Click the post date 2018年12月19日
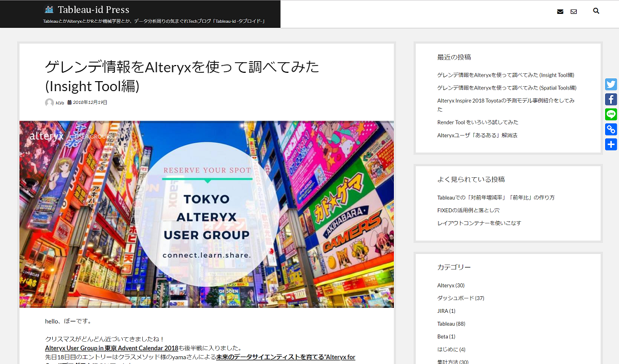The height and width of the screenshot is (364, 619). 90,102
